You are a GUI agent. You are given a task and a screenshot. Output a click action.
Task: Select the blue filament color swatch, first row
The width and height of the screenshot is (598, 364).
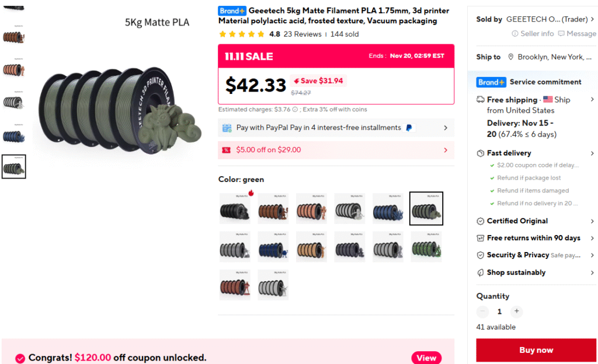coord(388,208)
